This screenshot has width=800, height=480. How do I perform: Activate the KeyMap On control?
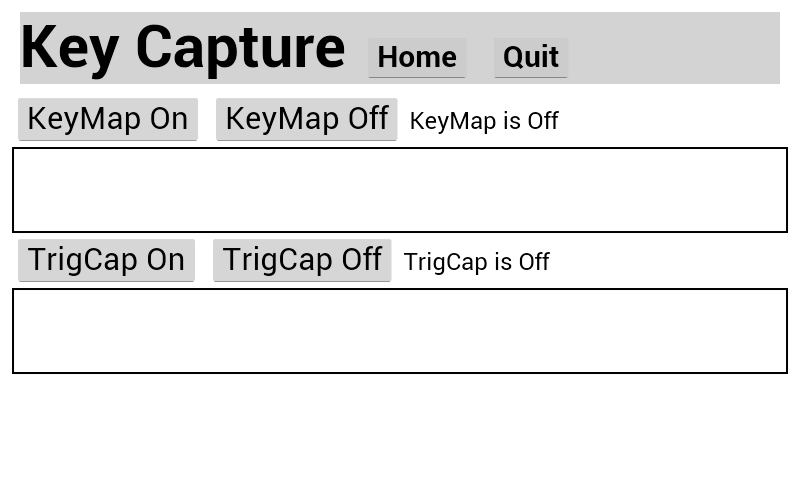tap(108, 119)
